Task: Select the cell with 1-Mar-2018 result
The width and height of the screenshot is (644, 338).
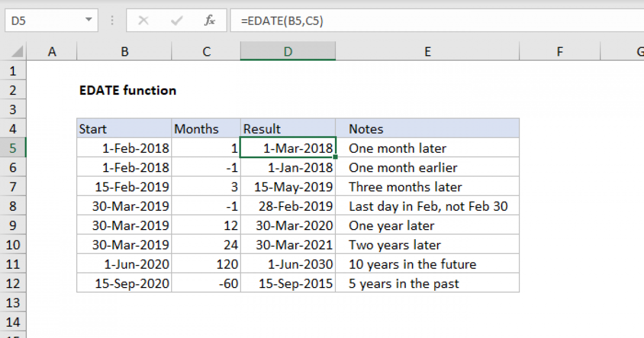Action: click(288, 148)
